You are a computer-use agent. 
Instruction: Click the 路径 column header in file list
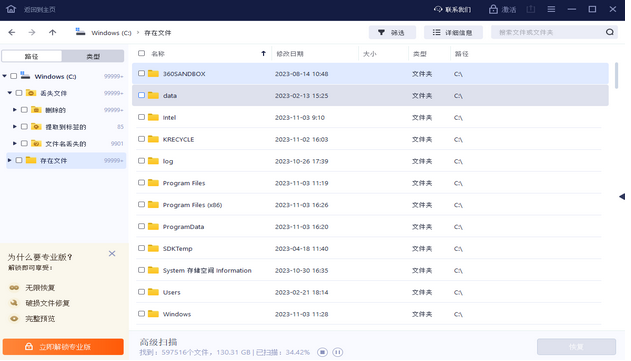tap(462, 54)
